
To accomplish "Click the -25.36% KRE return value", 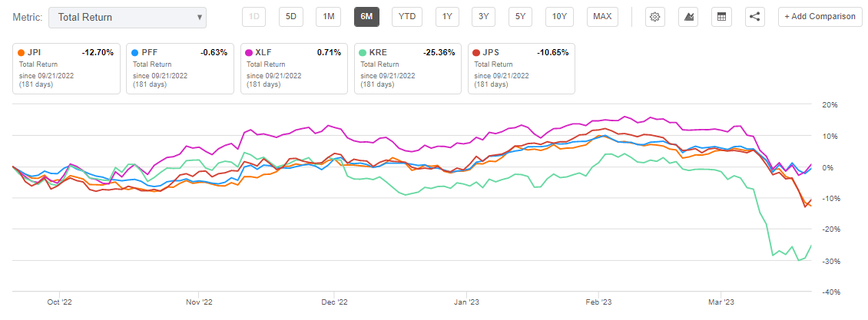I will point(439,53).
